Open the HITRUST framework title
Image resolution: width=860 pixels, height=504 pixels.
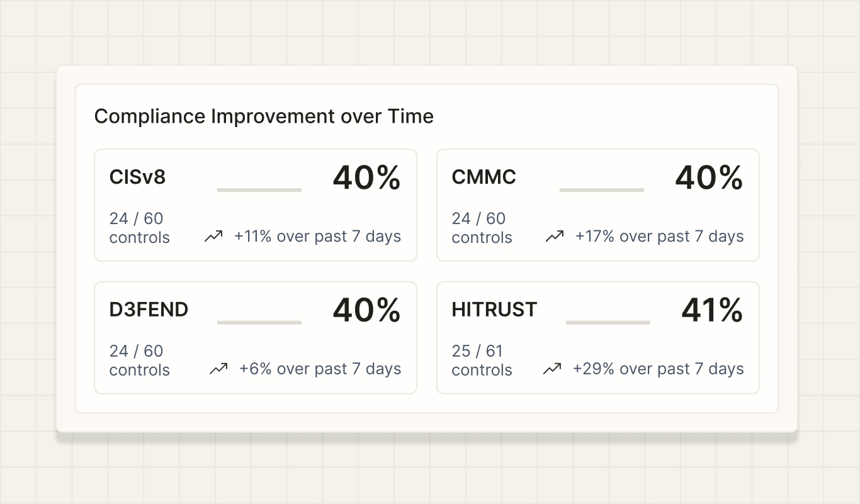(494, 310)
